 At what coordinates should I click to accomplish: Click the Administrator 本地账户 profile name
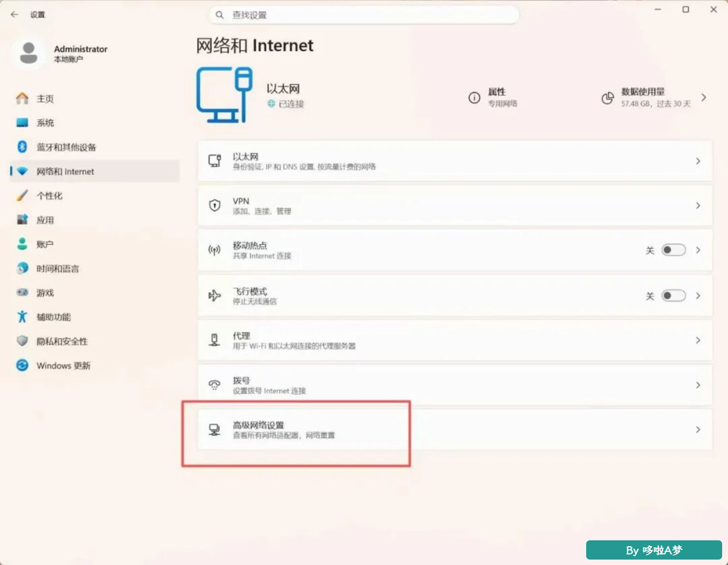[81, 54]
